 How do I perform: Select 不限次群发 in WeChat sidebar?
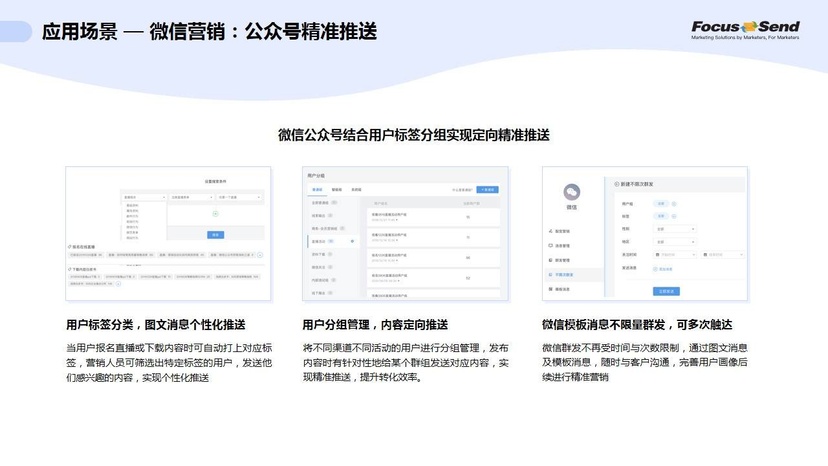[x=573, y=275]
